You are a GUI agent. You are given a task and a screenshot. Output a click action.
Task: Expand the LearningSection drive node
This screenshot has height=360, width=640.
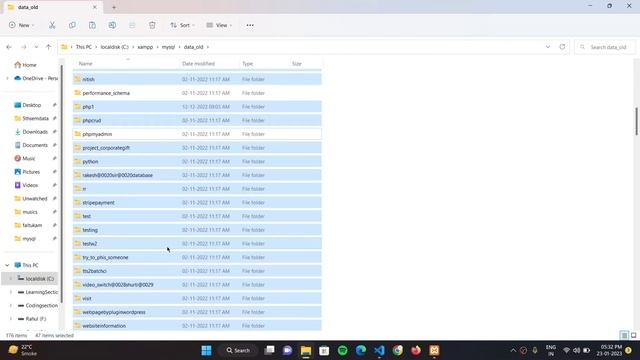coord(11,292)
